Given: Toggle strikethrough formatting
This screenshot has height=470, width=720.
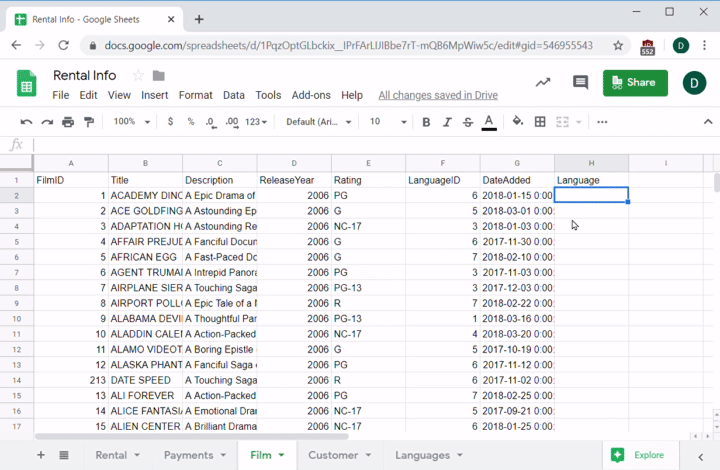Looking at the screenshot, I should 468,122.
